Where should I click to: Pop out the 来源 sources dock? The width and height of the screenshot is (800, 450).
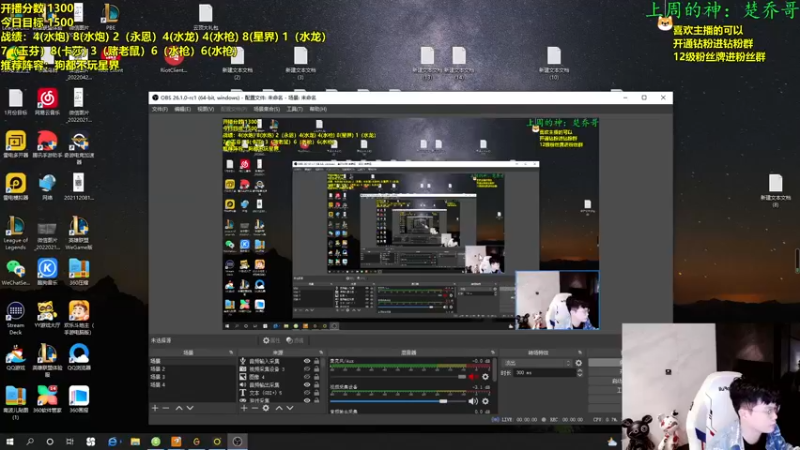[321, 353]
